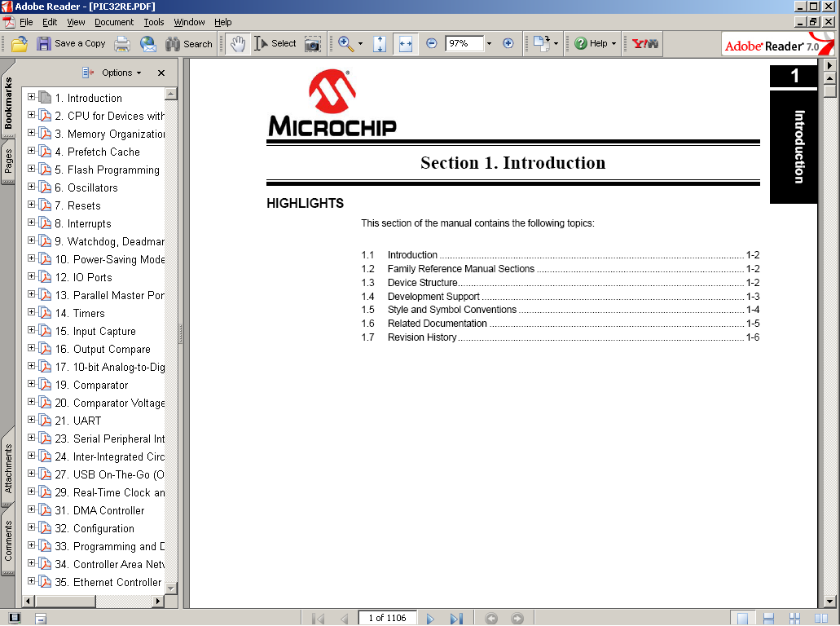Screen dimensions: 840x626
Task: Activate the Select text tool
Action: (275, 44)
